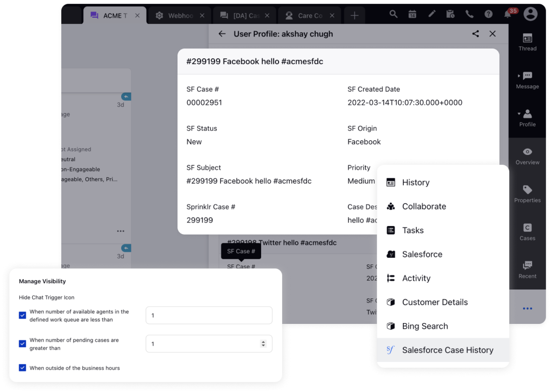
Task: Go back using the profile back arrow
Action: click(x=222, y=34)
